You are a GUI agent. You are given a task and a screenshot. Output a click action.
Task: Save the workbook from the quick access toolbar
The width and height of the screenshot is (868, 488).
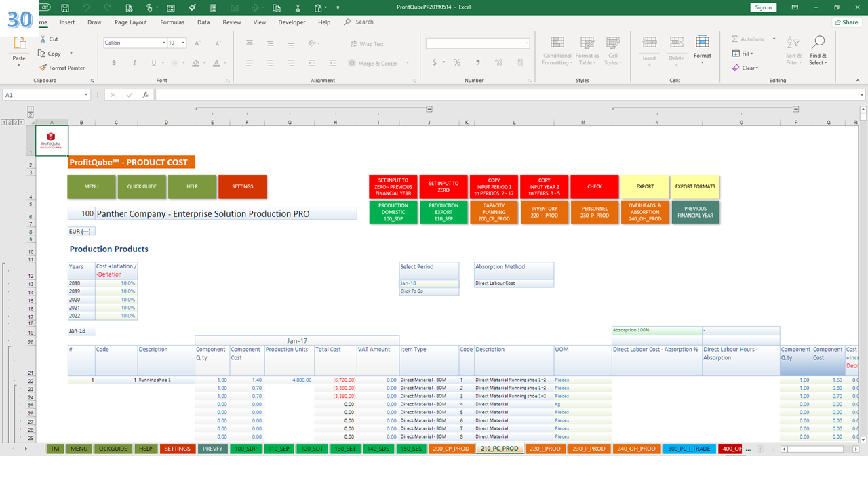[64, 7]
